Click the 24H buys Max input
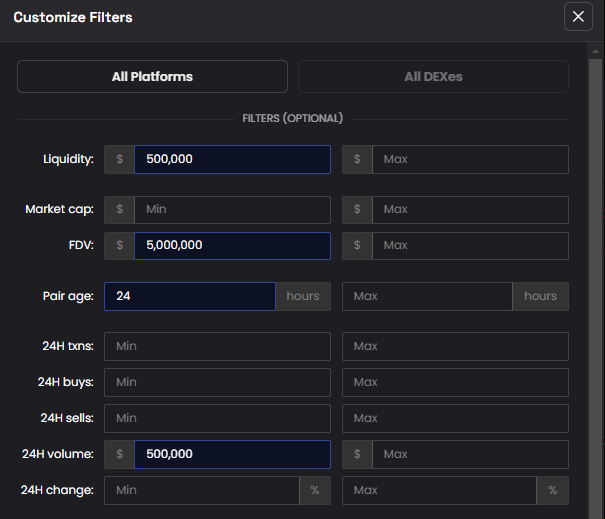The image size is (605, 519). 455,382
